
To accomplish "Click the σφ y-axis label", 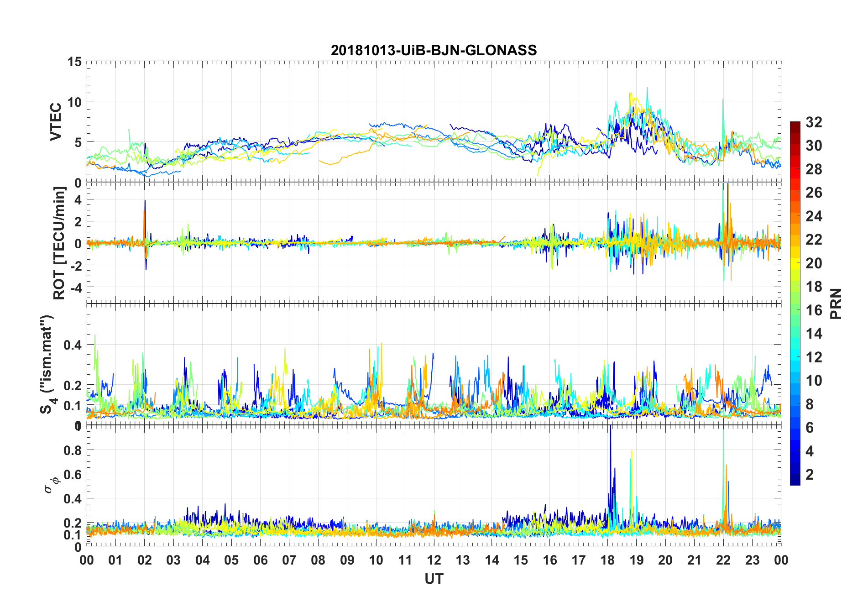I will click(52, 485).
